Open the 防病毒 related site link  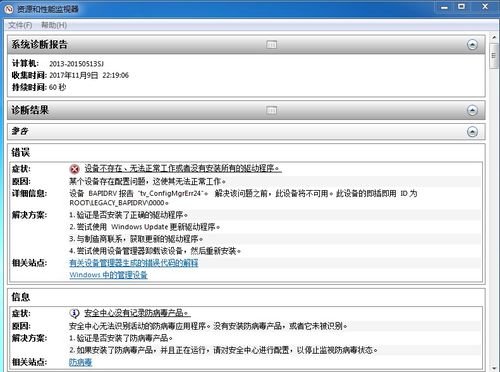(80, 362)
